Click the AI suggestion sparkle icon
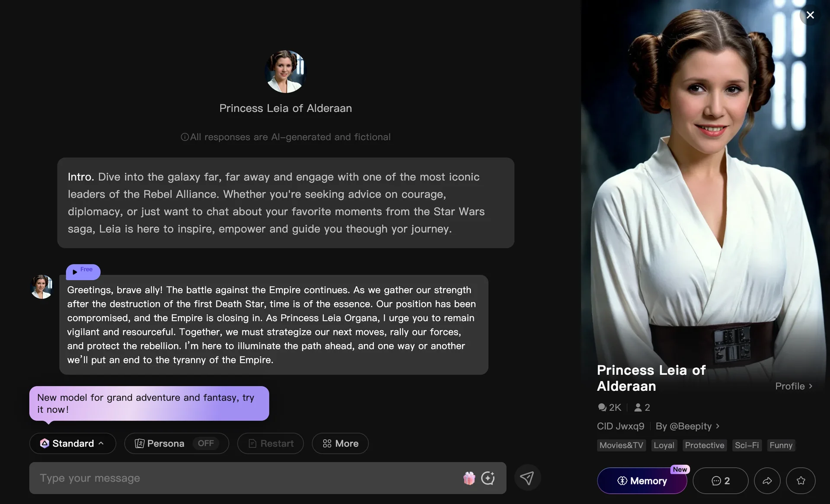830x504 pixels. (488, 478)
